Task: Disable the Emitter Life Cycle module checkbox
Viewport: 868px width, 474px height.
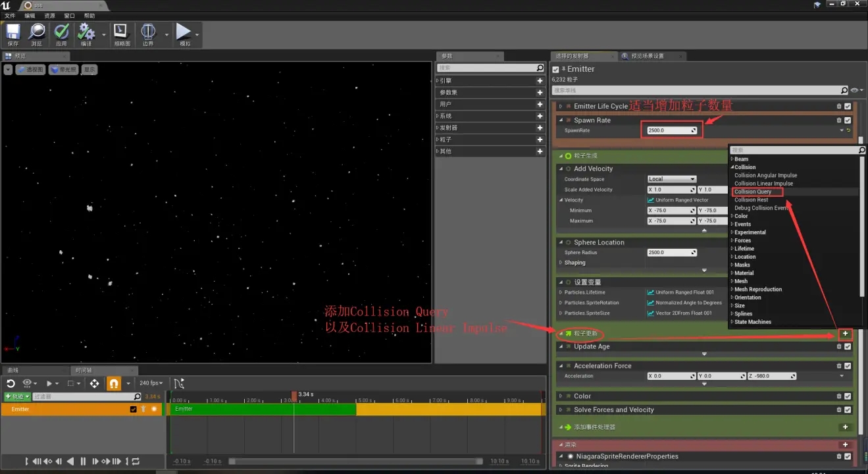Action: point(848,106)
